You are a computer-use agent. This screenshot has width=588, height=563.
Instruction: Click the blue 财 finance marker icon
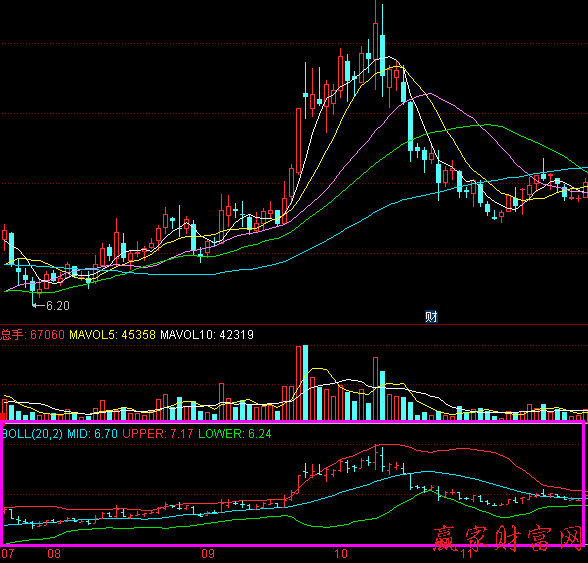point(431,317)
